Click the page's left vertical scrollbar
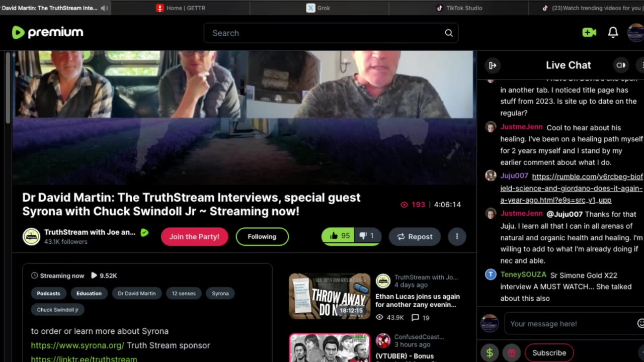 click(x=8, y=88)
